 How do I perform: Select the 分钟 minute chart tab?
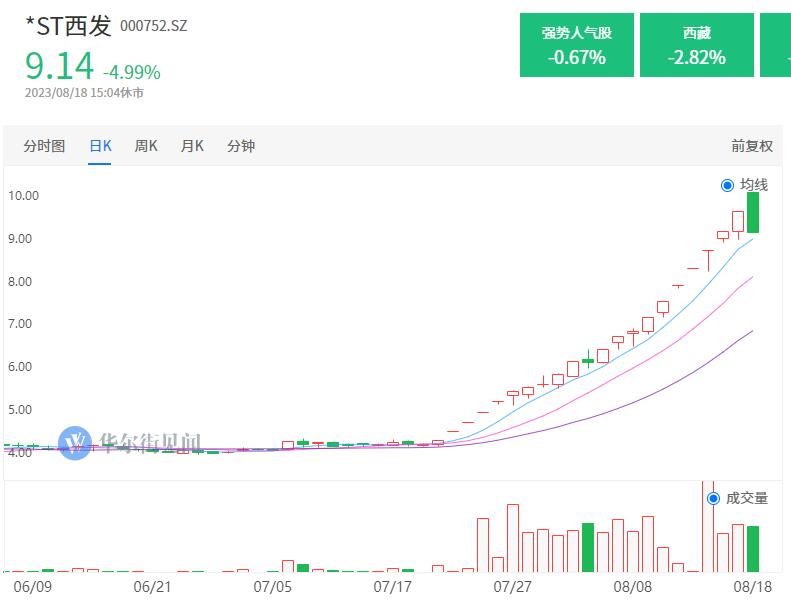click(x=241, y=146)
